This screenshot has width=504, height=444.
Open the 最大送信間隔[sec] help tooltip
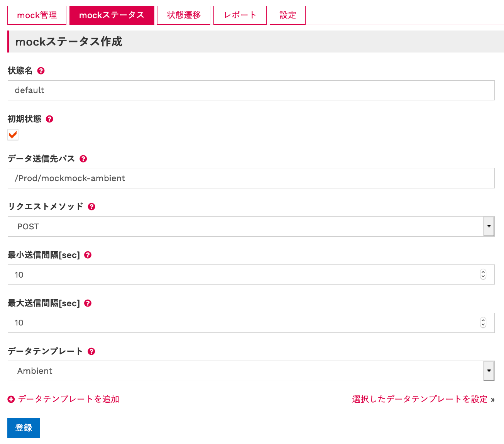coord(88,303)
